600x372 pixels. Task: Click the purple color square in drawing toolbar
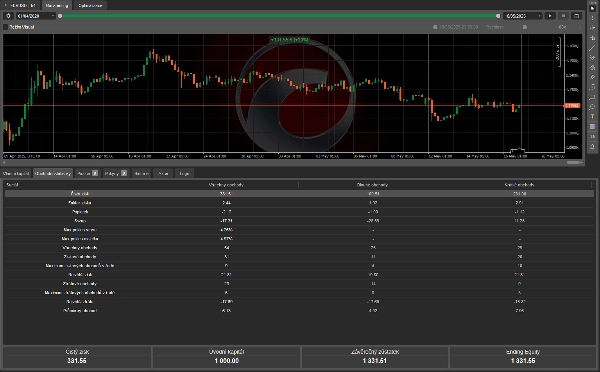coord(592,126)
